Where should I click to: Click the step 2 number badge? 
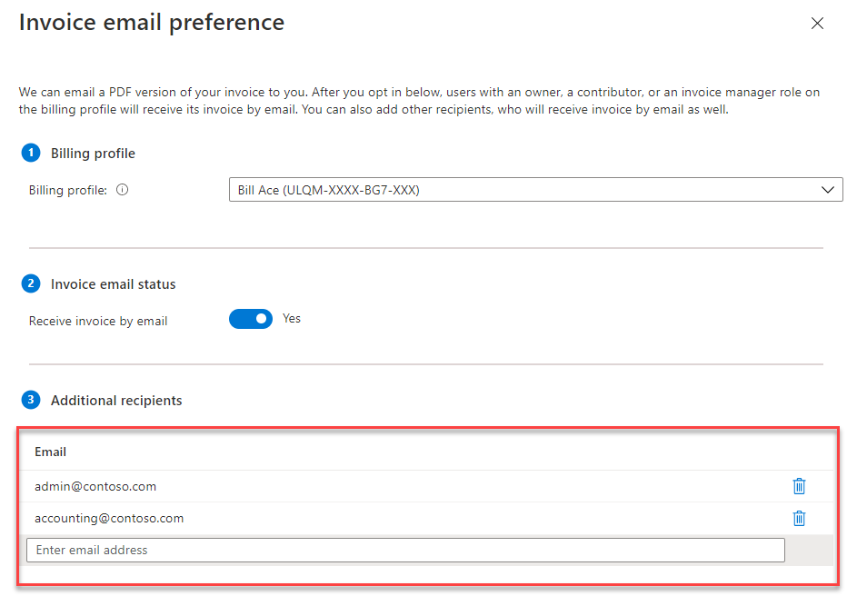31,283
